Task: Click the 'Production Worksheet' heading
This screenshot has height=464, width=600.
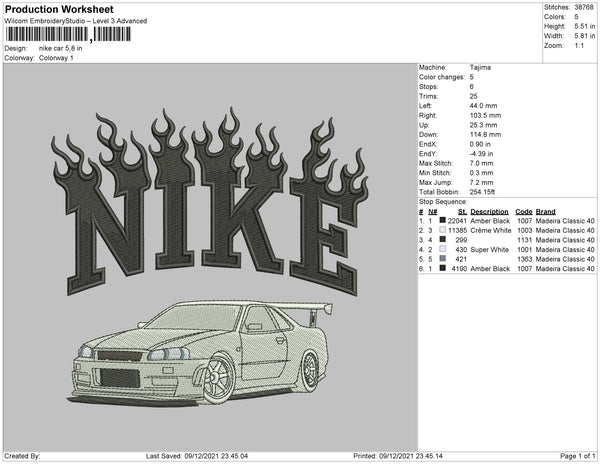Action: click(x=59, y=9)
